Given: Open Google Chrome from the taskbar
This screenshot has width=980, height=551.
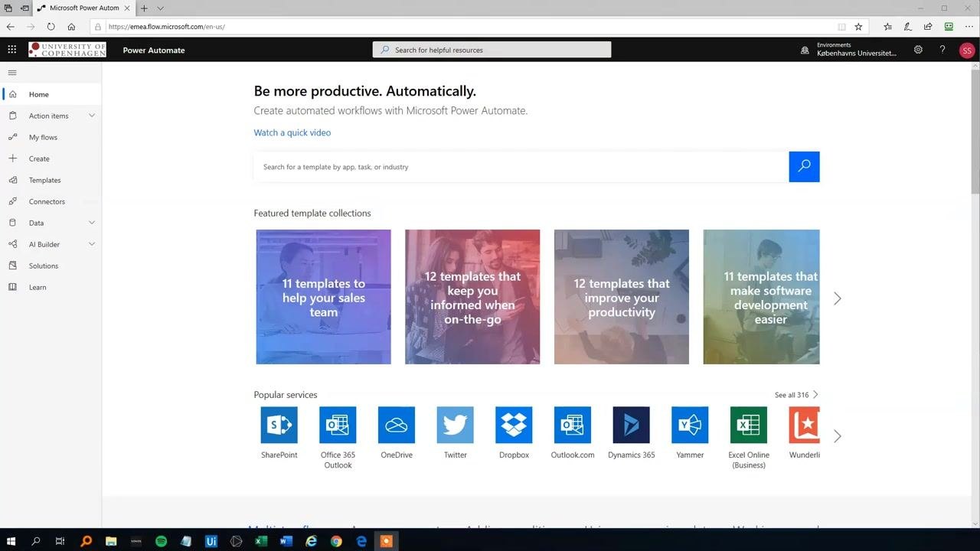Looking at the screenshot, I should pos(336,541).
